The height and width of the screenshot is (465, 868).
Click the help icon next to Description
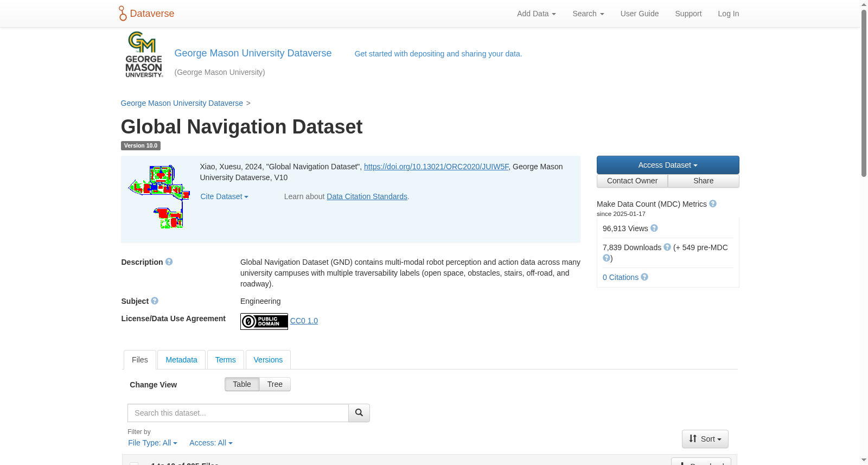(169, 262)
